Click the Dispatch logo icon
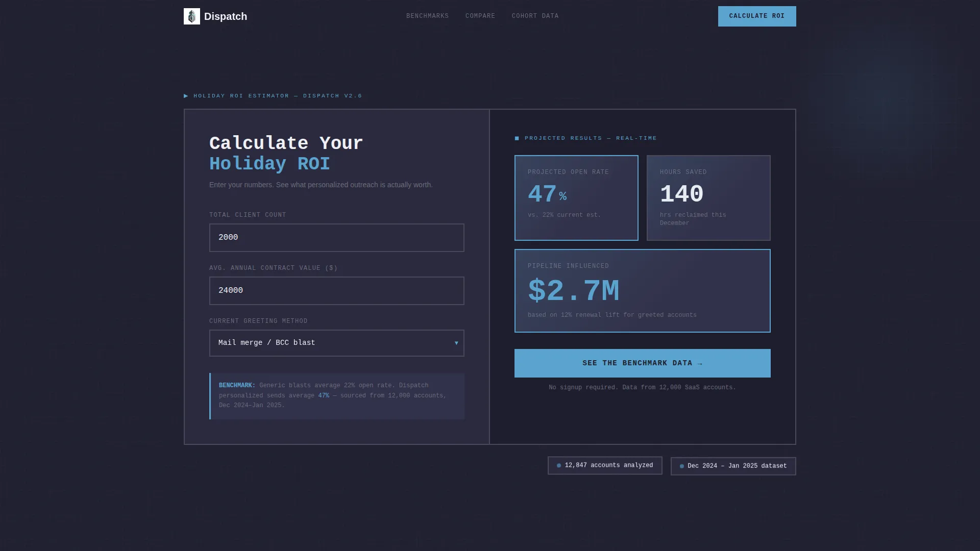The width and height of the screenshot is (980, 551). pos(192,16)
